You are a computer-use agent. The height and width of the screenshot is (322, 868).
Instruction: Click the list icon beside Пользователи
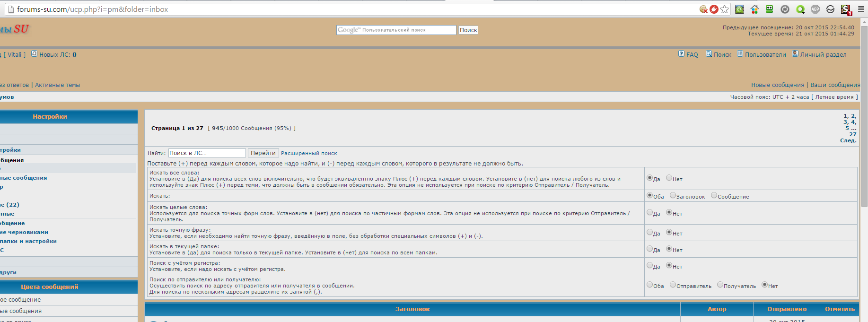pos(740,54)
